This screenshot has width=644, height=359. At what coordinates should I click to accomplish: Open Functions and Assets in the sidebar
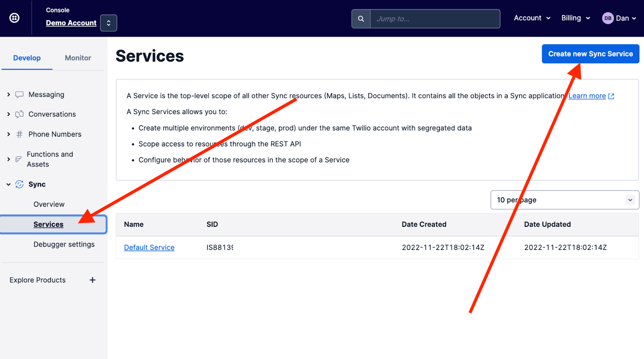click(x=50, y=159)
